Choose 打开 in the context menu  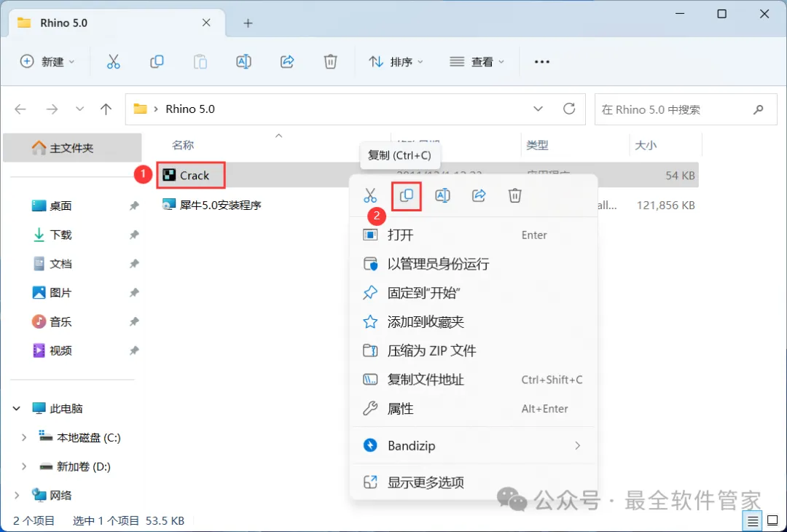(474, 235)
